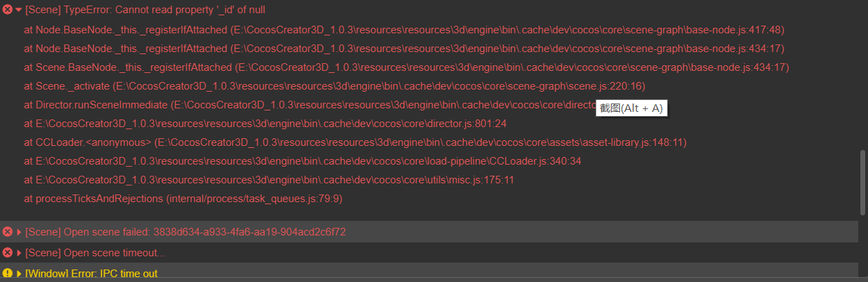Select the Open scene failed log message
Screen dimensions: 868x282
(x=186, y=232)
